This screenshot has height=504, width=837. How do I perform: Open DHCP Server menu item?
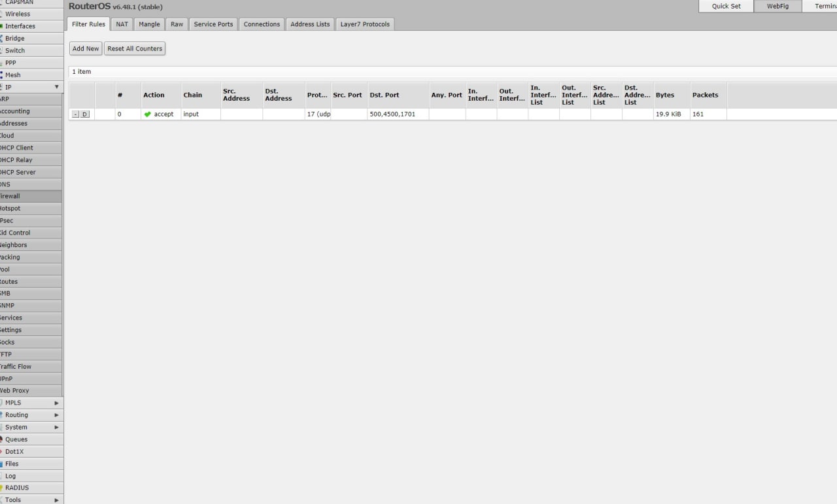click(31, 172)
